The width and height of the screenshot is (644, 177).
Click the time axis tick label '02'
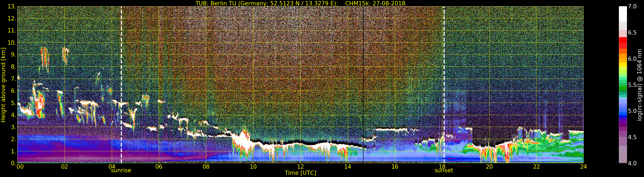(x=65, y=167)
